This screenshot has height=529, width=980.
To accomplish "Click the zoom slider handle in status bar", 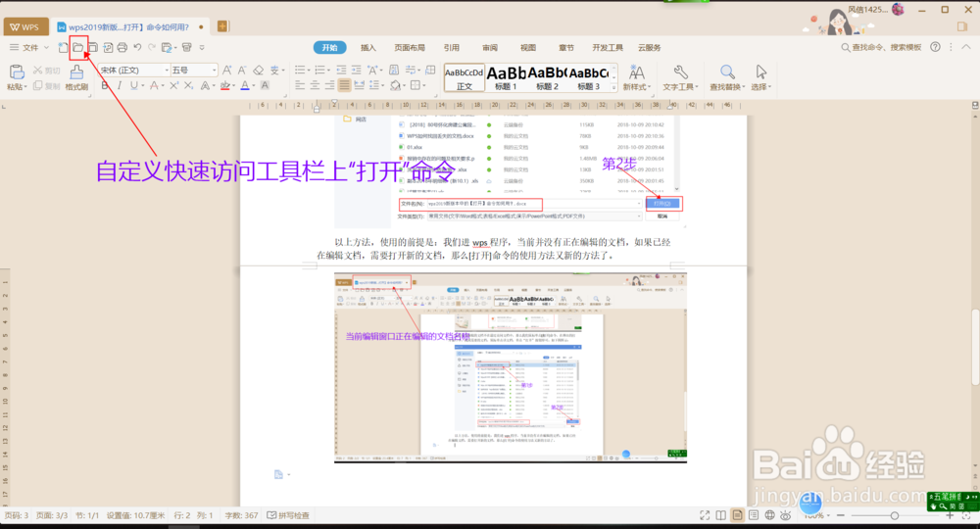I will click(x=895, y=515).
